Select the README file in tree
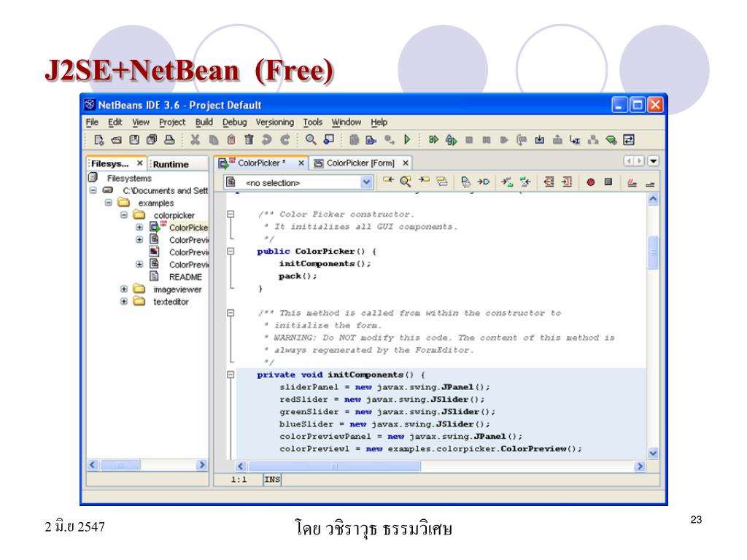 click(x=185, y=277)
